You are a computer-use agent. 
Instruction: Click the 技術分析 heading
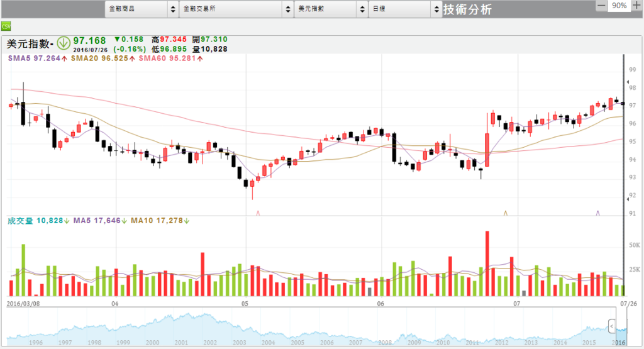pyautogui.click(x=467, y=9)
